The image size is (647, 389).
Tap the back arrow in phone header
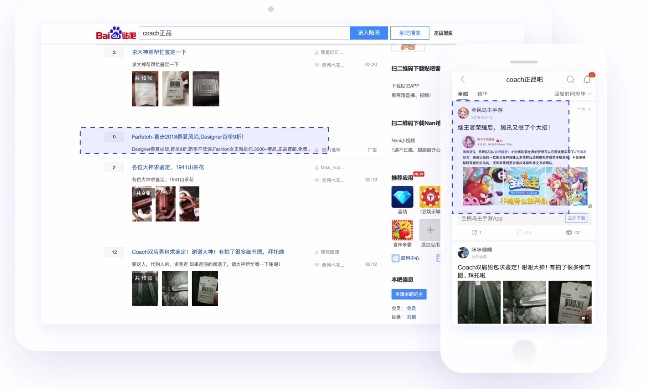(x=463, y=79)
